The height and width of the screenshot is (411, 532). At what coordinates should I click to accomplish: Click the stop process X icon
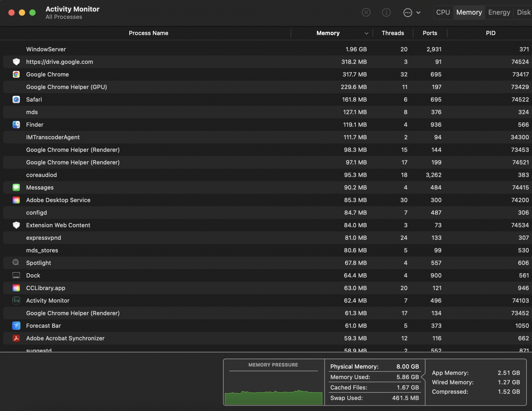366,12
